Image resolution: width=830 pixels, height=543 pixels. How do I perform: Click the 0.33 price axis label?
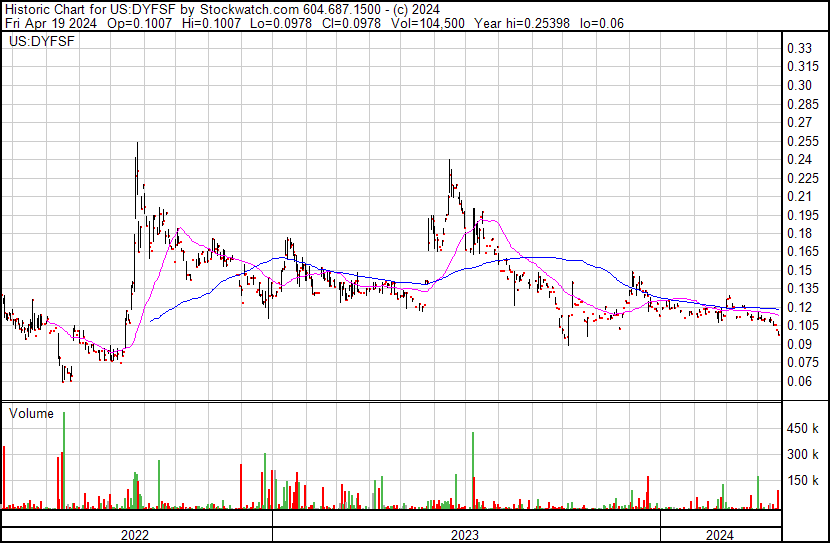point(798,48)
